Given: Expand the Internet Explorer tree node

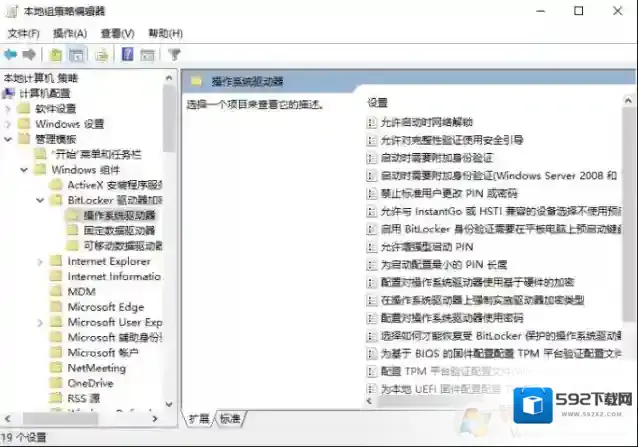Looking at the screenshot, I should tap(53, 261).
